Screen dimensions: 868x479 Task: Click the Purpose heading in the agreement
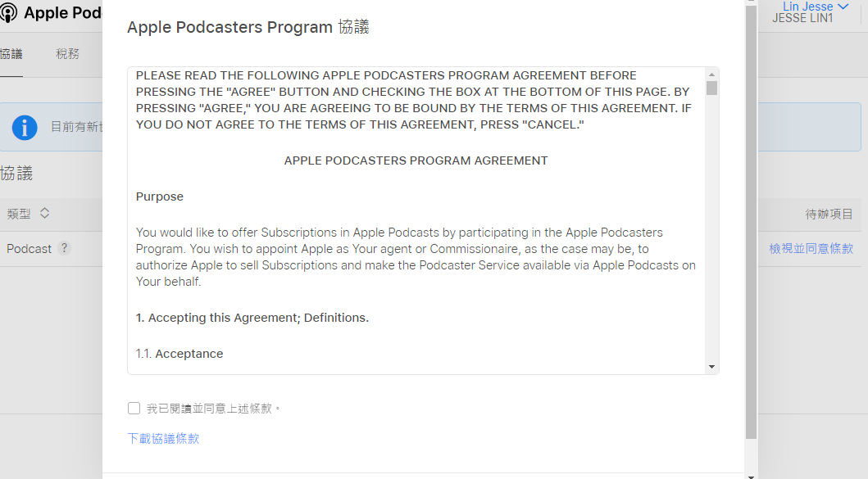[x=160, y=197]
